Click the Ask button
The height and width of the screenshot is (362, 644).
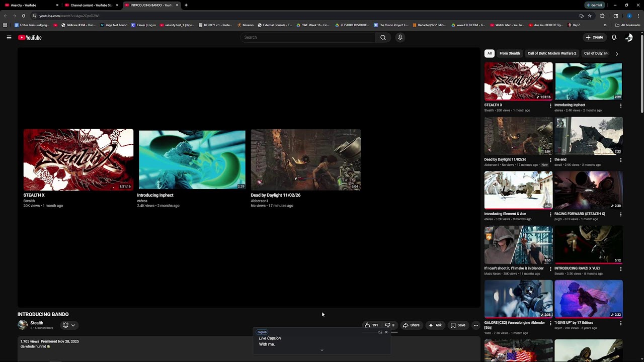click(x=435, y=325)
